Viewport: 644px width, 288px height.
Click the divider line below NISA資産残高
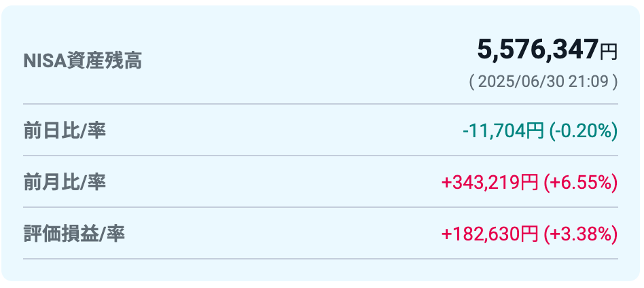point(321,104)
